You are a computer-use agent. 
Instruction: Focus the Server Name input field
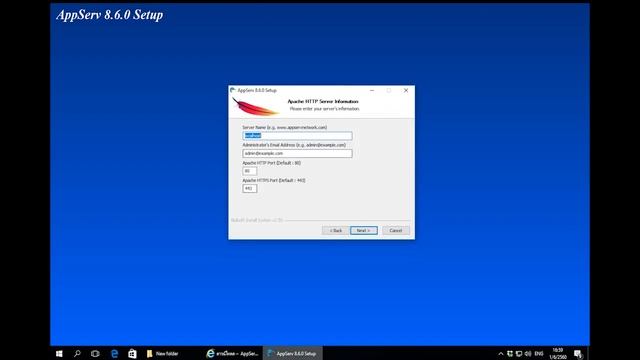pyautogui.click(x=297, y=136)
